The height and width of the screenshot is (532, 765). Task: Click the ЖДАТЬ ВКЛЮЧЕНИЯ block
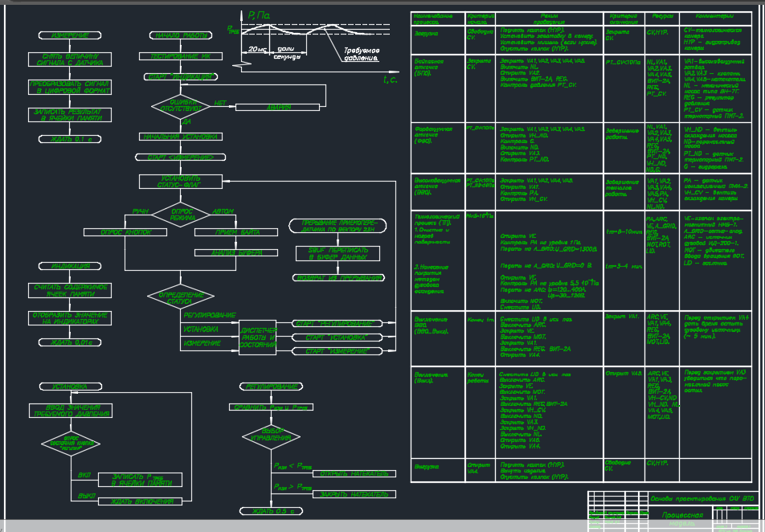140,501
